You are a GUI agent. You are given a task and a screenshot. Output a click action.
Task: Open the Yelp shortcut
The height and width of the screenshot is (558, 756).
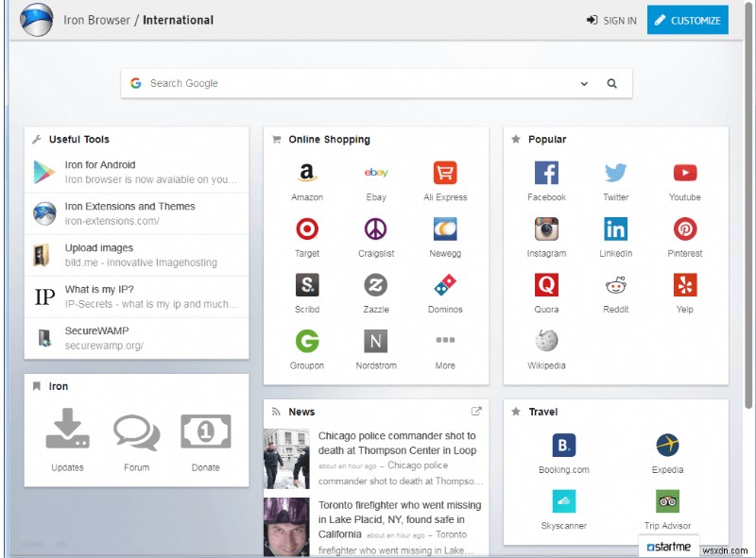(684, 285)
